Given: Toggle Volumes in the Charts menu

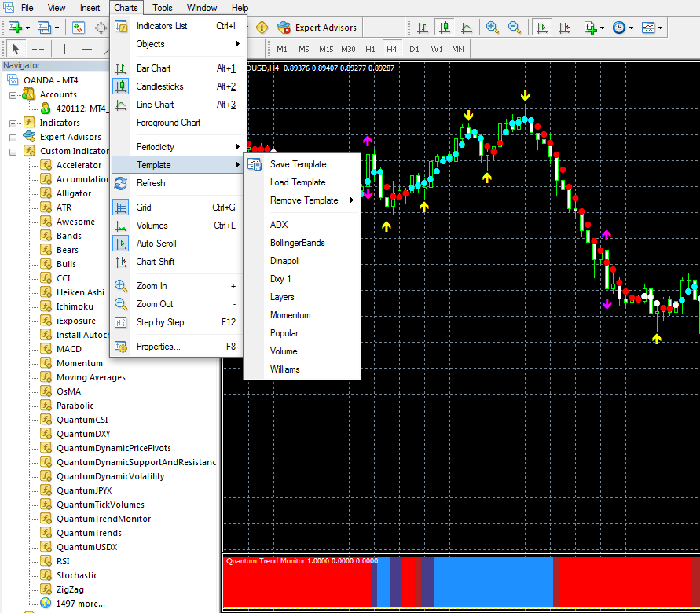Looking at the screenshot, I should [x=152, y=226].
